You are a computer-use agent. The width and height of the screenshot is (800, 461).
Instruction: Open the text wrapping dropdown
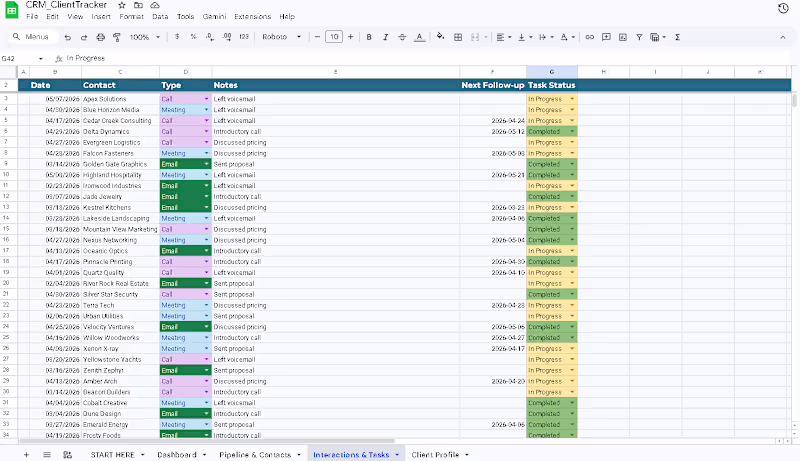546,37
